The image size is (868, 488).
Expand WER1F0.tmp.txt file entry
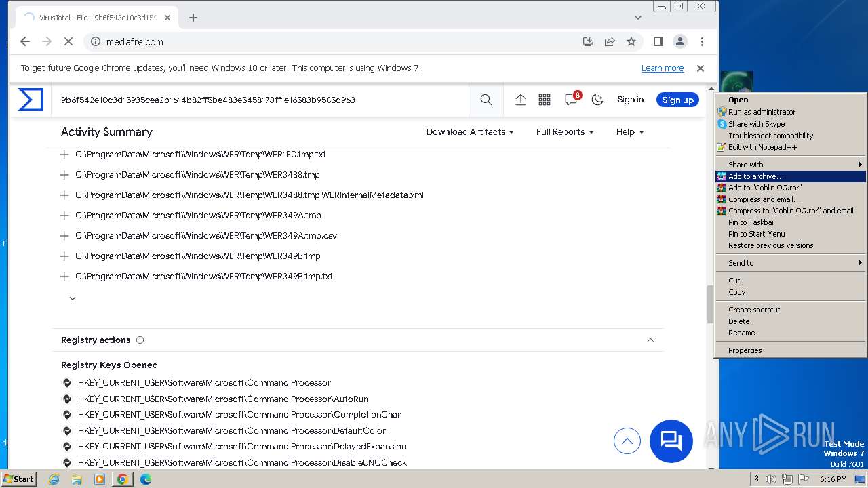click(64, 155)
